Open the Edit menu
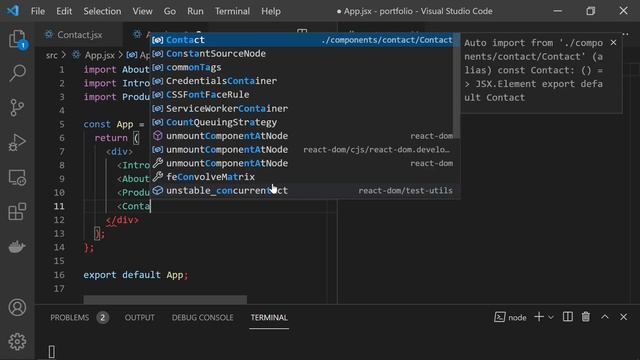Image resolution: width=640 pixels, height=360 pixels. pos(64,11)
